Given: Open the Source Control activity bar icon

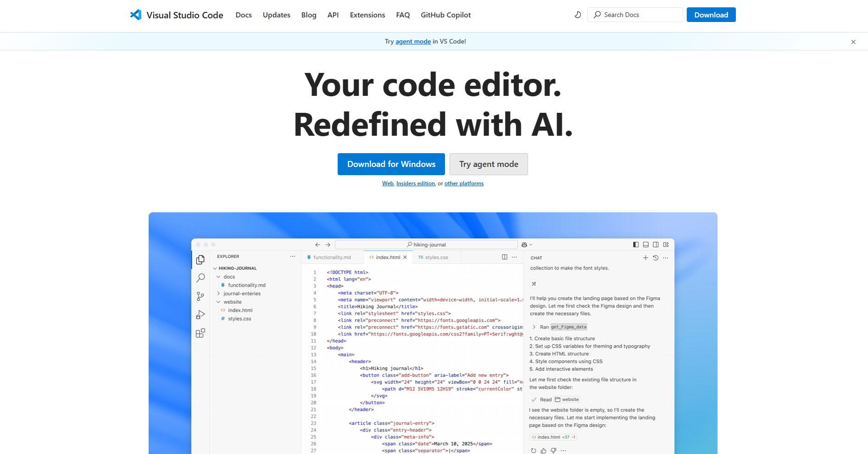Looking at the screenshot, I should (200, 296).
